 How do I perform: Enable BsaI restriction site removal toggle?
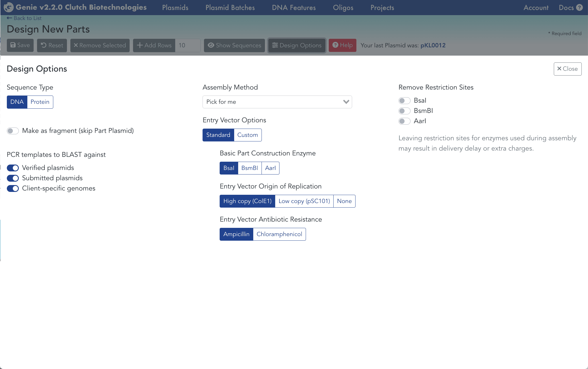pos(404,101)
